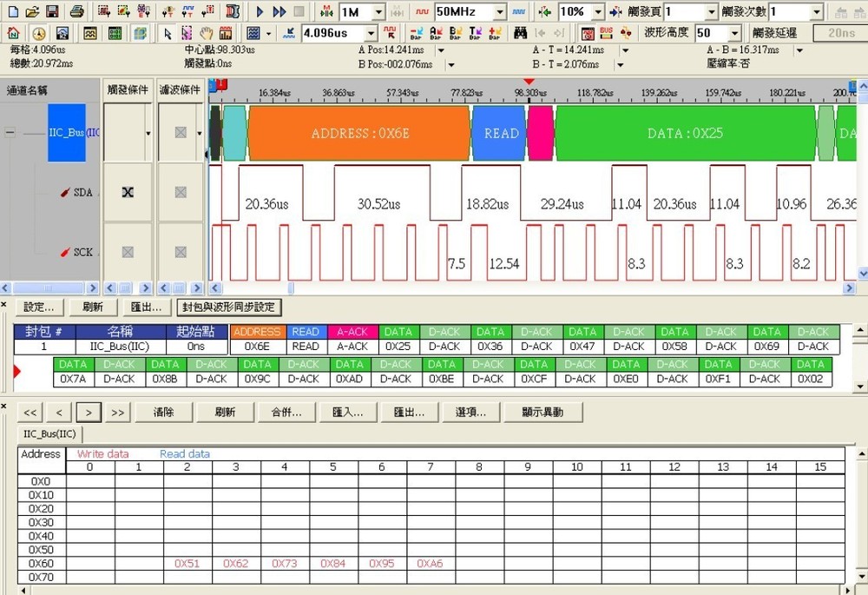The image size is (868, 595).
Task: Click the 選項... options button
Action: pyautogui.click(x=470, y=413)
